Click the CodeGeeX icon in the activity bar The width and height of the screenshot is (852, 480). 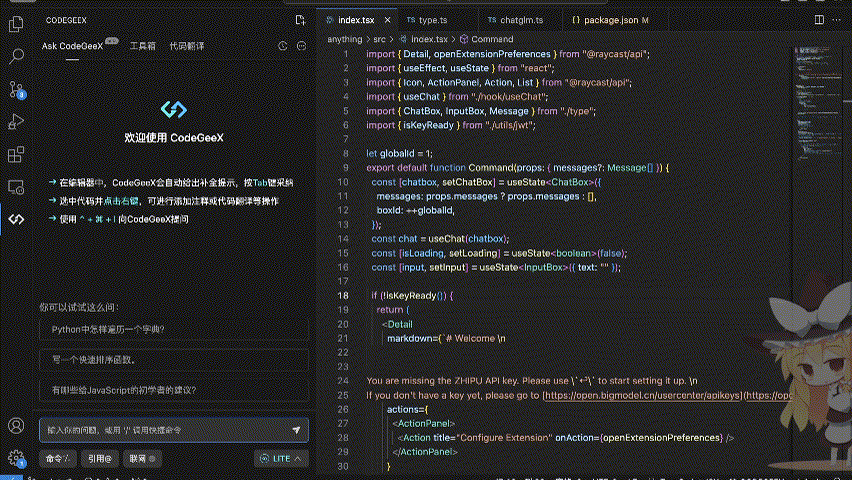16,218
